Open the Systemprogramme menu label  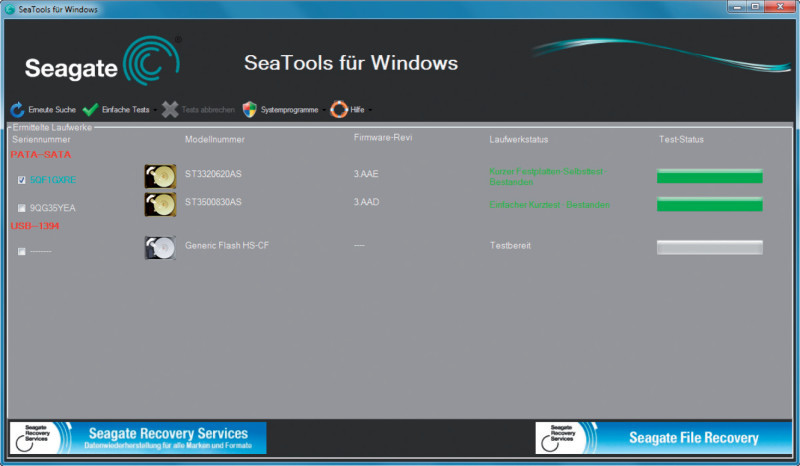tap(289, 110)
